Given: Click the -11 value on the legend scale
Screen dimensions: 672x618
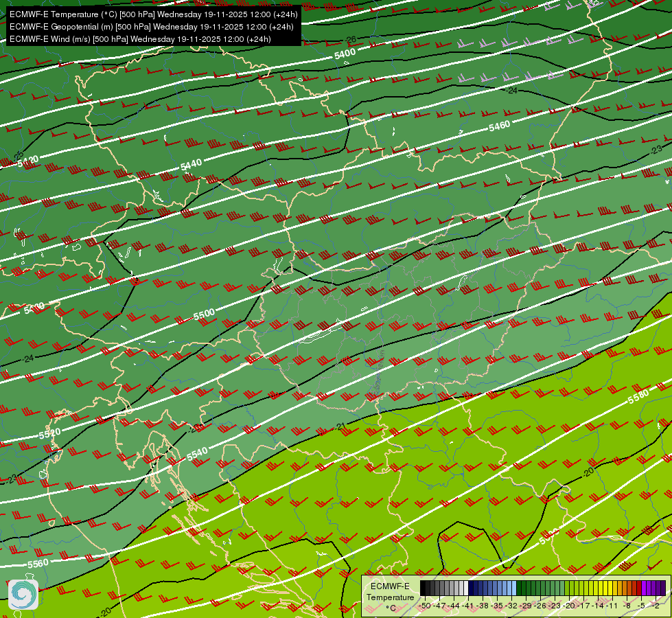Looking at the screenshot, I should (x=612, y=606).
